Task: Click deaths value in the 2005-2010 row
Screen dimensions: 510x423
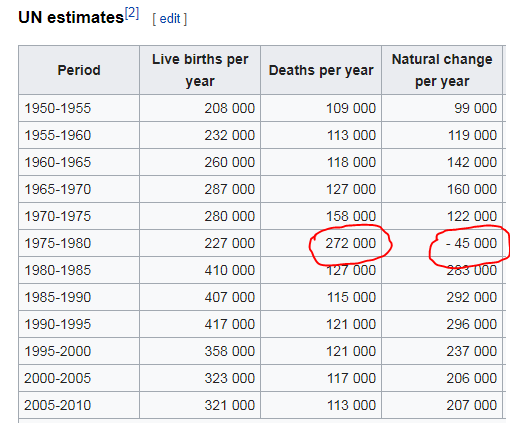Action: [x=351, y=405]
